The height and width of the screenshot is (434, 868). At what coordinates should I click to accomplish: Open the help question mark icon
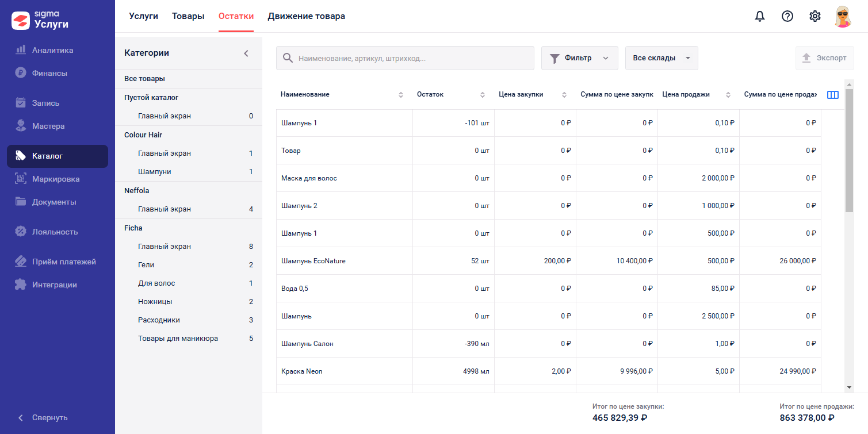click(x=787, y=16)
